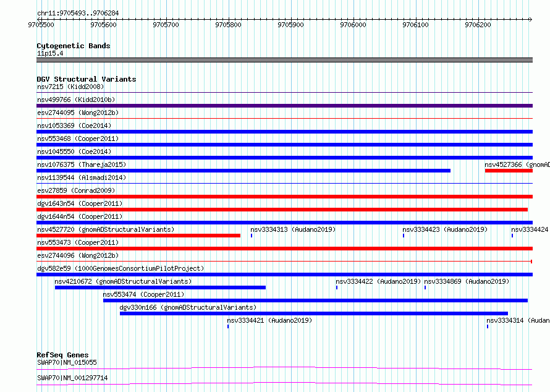Select the dgv1643n54 (Cooper2011) label
This screenshot has height=392, width=550.
click(x=80, y=203)
